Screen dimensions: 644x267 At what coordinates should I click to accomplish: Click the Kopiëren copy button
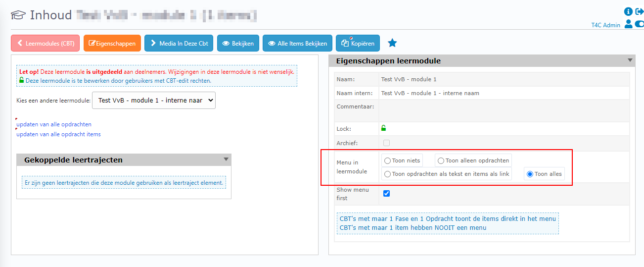click(x=358, y=43)
